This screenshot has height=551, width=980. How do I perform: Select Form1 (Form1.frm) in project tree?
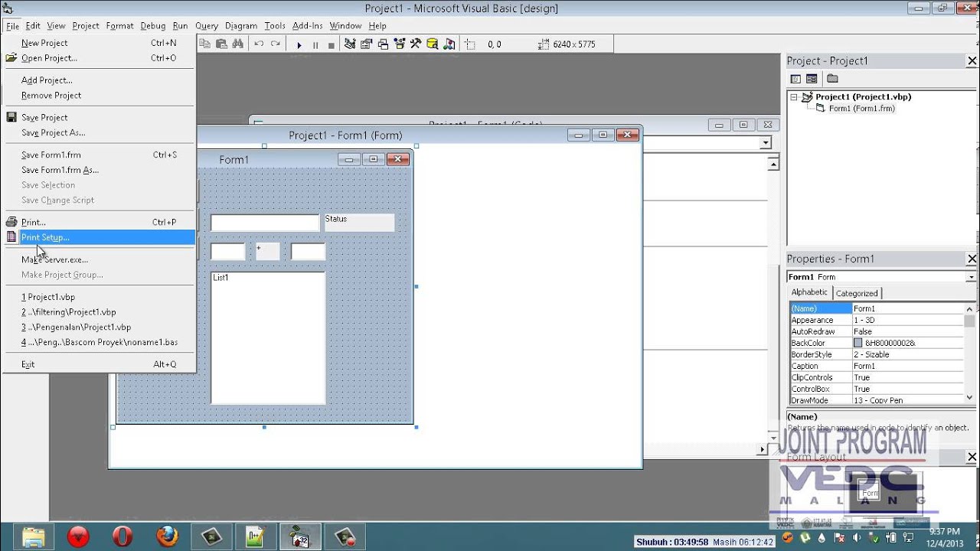pos(862,109)
